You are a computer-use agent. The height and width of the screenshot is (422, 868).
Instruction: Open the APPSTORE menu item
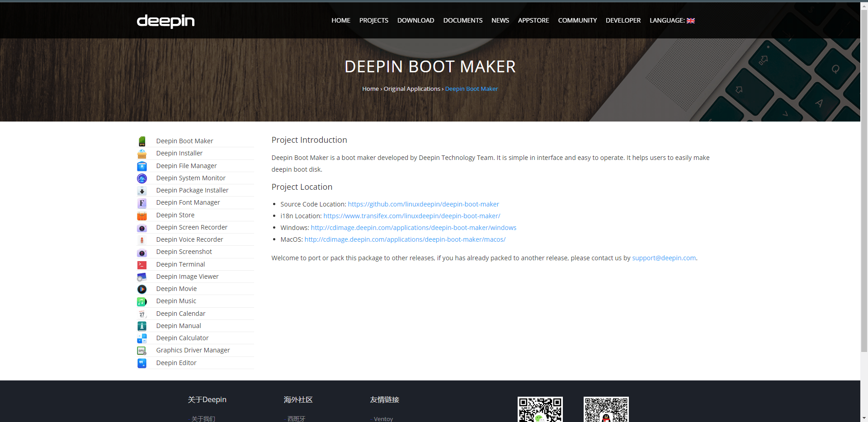click(x=533, y=20)
